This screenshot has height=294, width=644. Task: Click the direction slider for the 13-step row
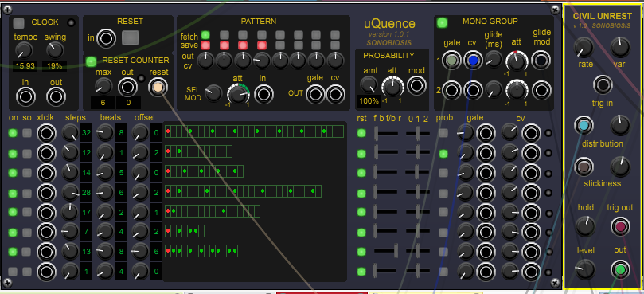click(385, 251)
